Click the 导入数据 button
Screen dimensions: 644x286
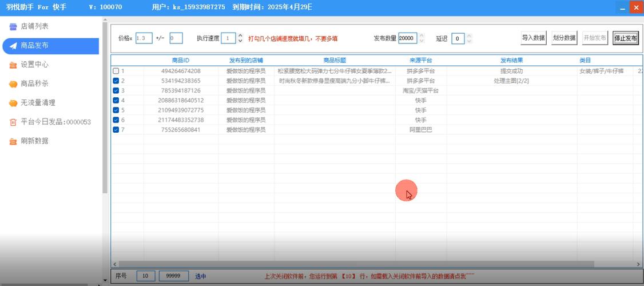[533, 38]
